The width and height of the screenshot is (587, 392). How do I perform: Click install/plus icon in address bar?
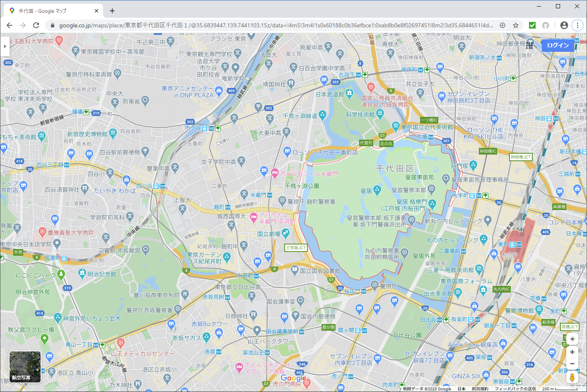pyautogui.click(x=502, y=25)
